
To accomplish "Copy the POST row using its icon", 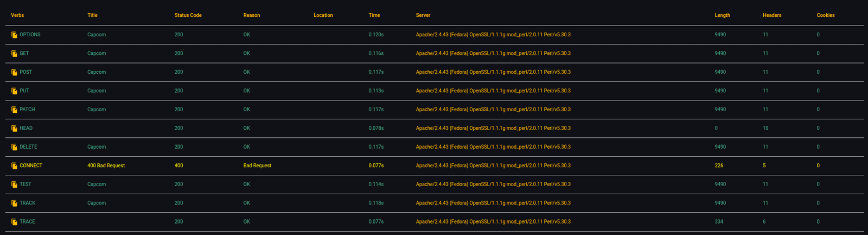I will click(14, 72).
